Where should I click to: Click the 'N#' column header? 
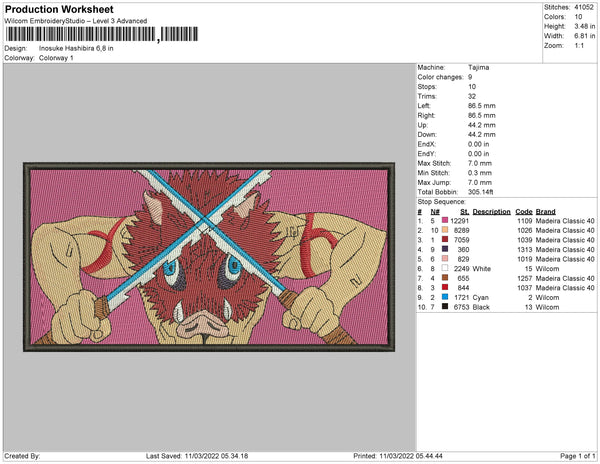click(x=435, y=212)
